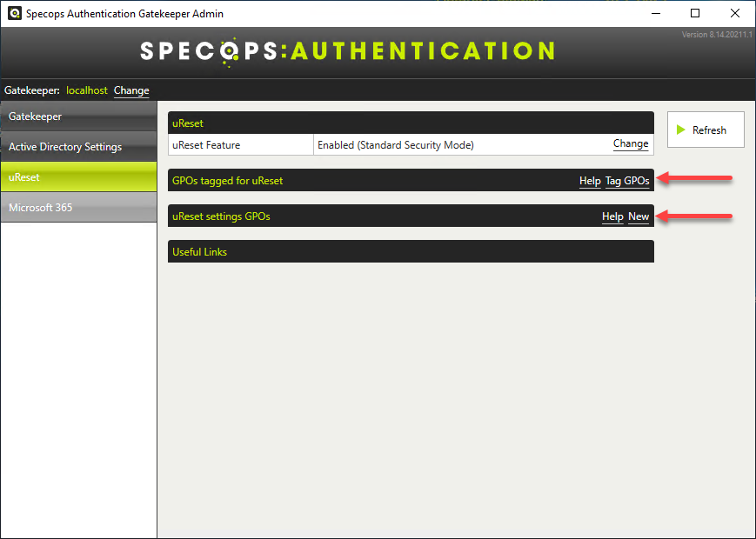Click the Version 8.14.20211.1 text
Viewport: 756px width, 539px height.
pos(717,35)
